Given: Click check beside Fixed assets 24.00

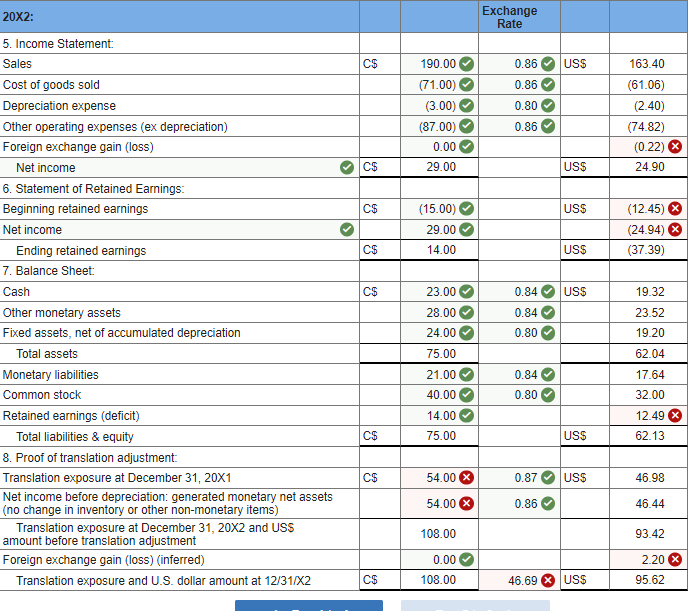Looking at the screenshot, I should pyautogui.click(x=466, y=333).
